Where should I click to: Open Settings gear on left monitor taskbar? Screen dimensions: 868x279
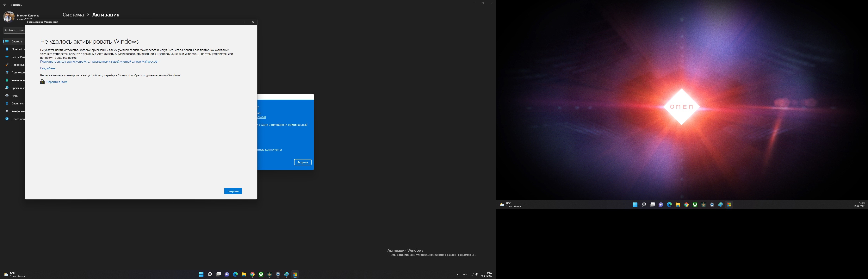click(x=278, y=275)
